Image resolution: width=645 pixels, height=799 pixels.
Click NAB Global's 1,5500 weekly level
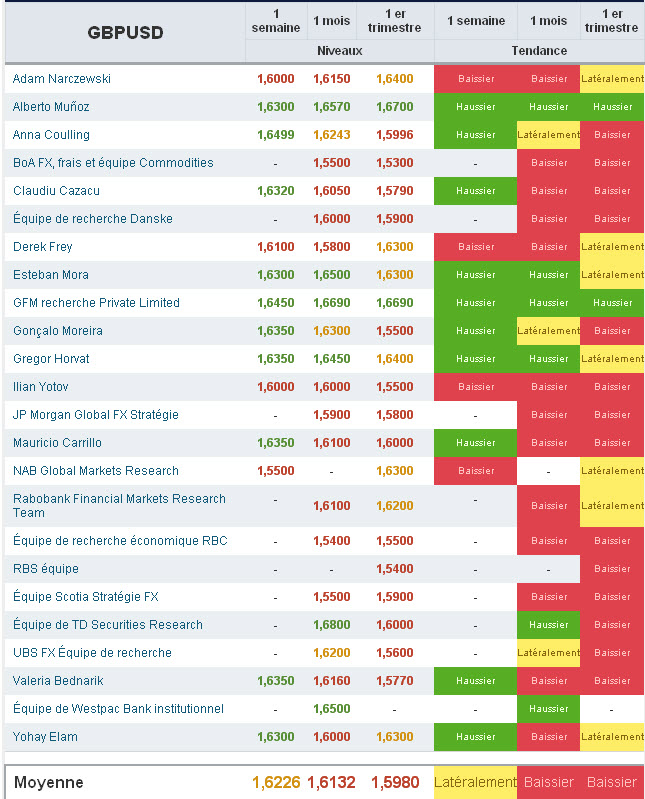tap(276, 471)
